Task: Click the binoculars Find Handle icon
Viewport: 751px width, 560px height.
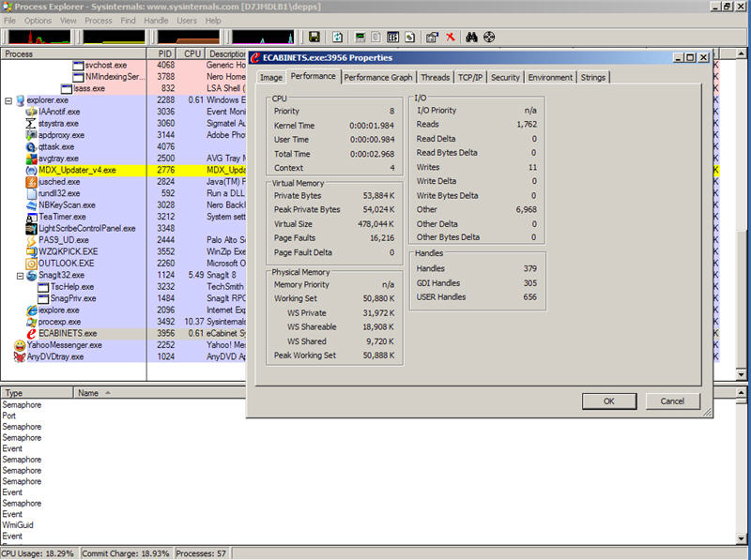Action: click(472, 37)
